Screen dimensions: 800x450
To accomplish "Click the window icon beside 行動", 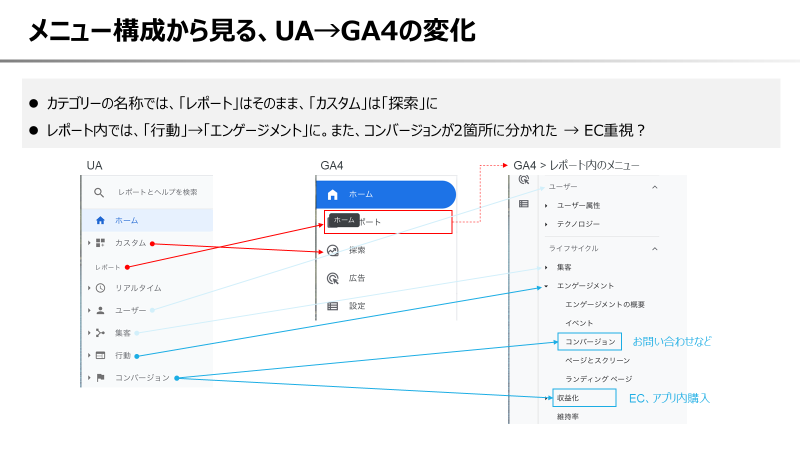I will click(100, 355).
